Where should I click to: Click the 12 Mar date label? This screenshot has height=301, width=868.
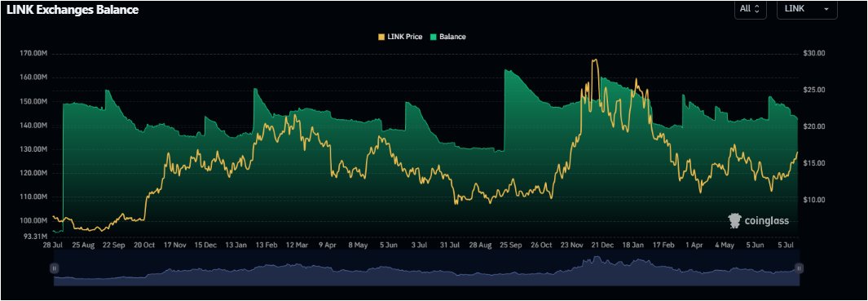297,245
